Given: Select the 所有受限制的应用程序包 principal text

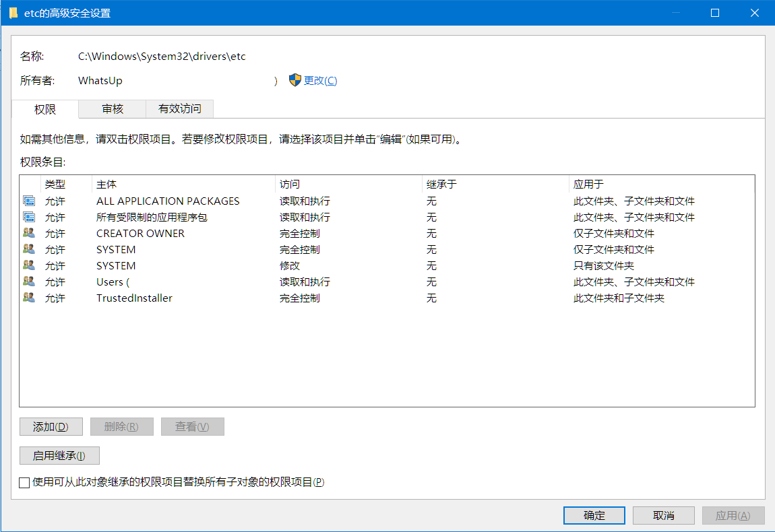Looking at the screenshot, I should point(152,217).
